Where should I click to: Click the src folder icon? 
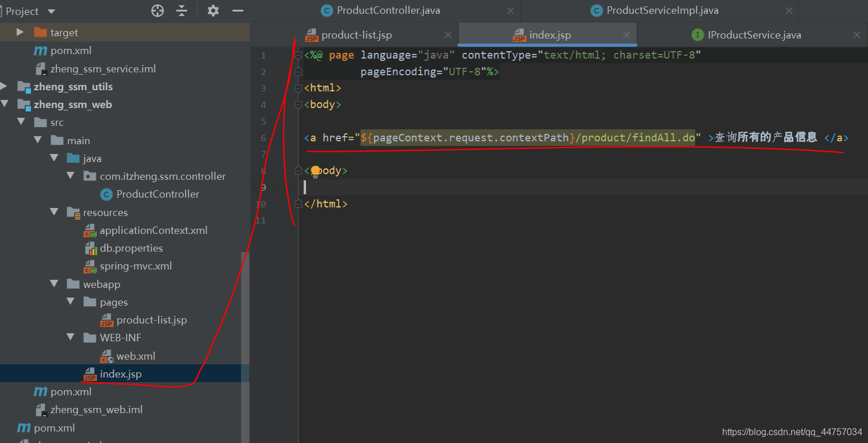pos(40,122)
